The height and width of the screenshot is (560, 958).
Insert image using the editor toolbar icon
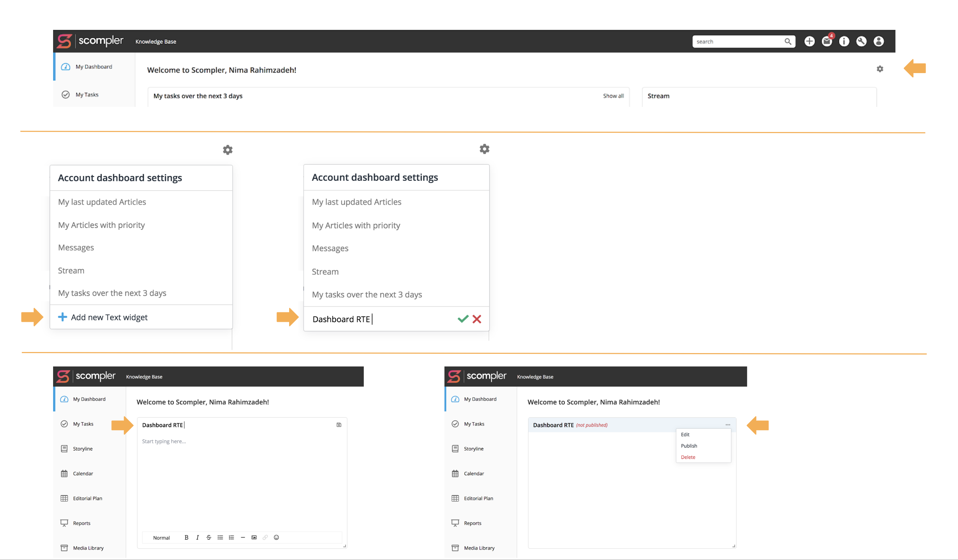tap(254, 537)
